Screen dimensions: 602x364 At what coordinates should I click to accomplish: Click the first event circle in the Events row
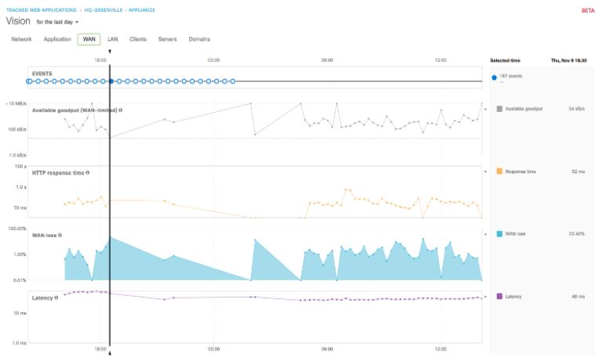click(30, 81)
